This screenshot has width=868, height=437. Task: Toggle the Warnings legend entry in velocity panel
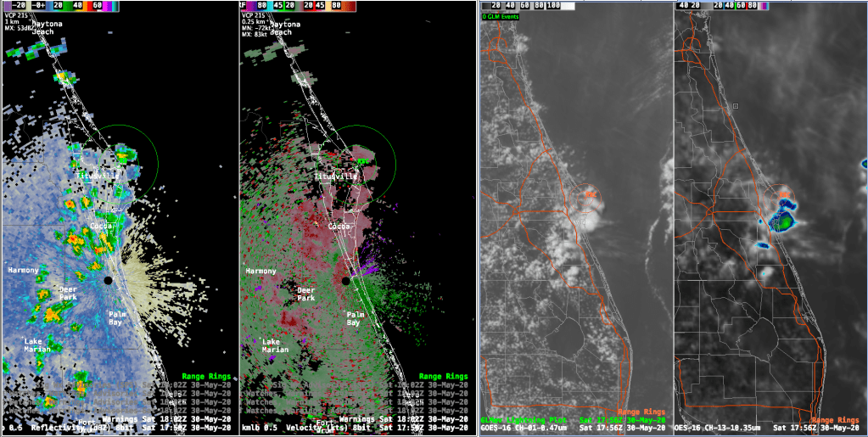[x=367, y=418]
